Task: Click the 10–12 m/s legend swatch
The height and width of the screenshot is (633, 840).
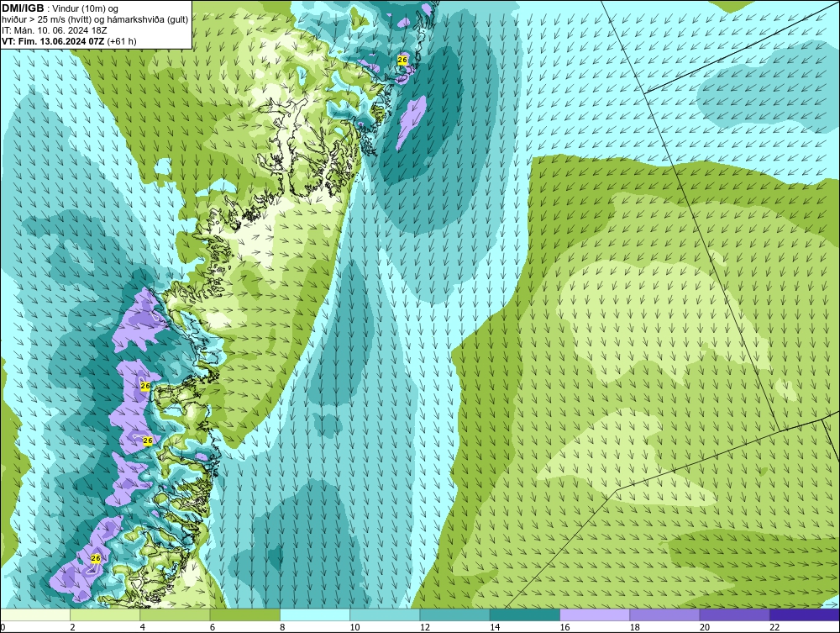Action: tap(385, 615)
